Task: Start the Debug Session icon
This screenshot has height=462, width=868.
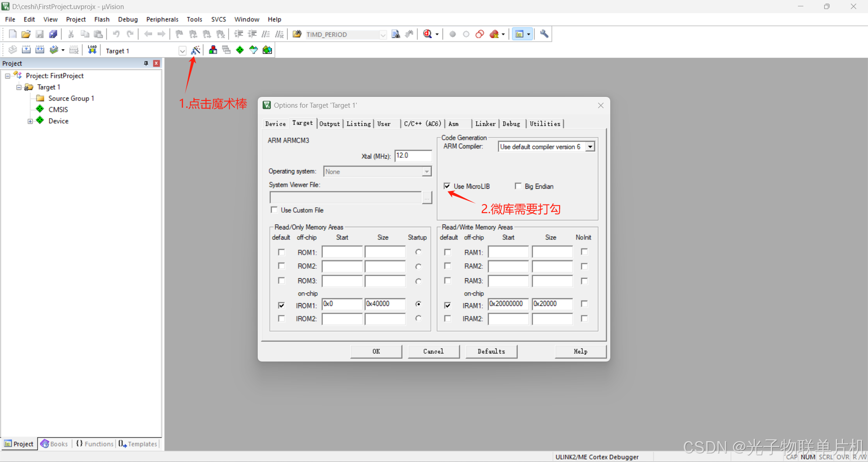Action: (x=428, y=34)
